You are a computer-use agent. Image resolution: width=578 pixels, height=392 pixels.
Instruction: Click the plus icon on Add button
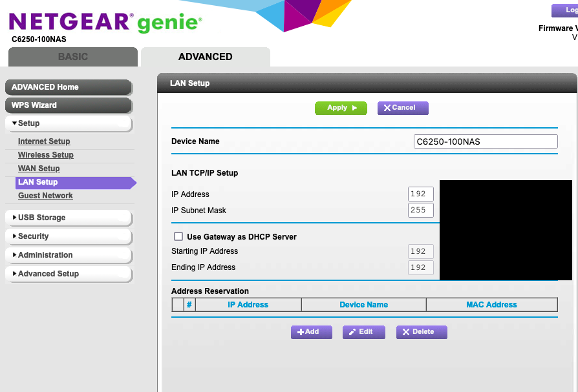pyautogui.click(x=301, y=332)
